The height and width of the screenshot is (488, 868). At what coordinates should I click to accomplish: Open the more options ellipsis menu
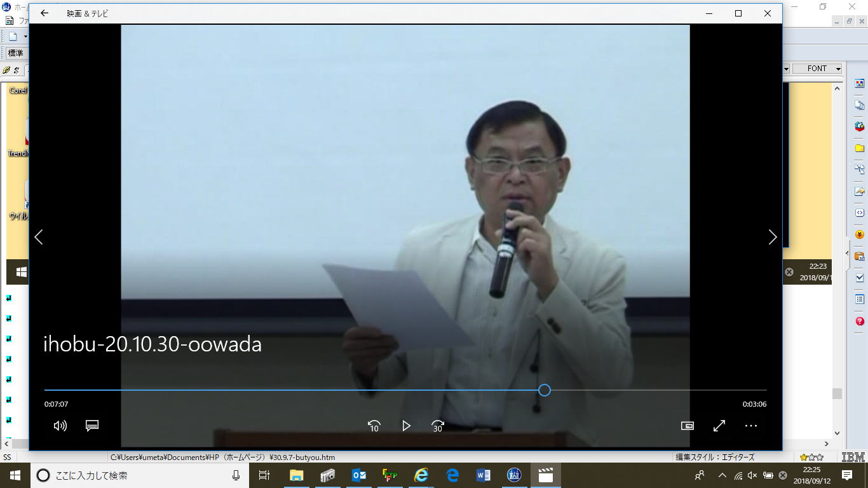(751, 426)
